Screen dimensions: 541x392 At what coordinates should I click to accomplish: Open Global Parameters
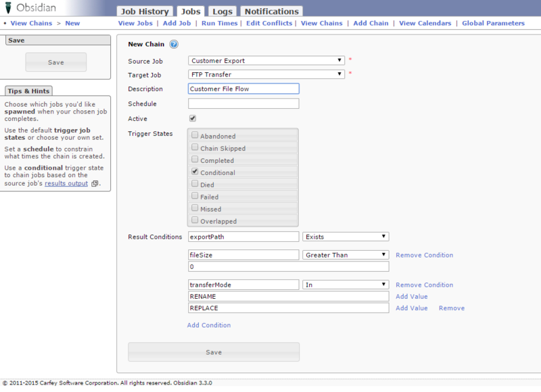[494, 22]
